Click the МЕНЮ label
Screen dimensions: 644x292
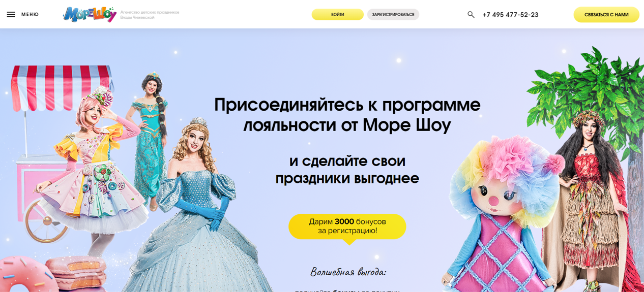click(x=30, y=14)
